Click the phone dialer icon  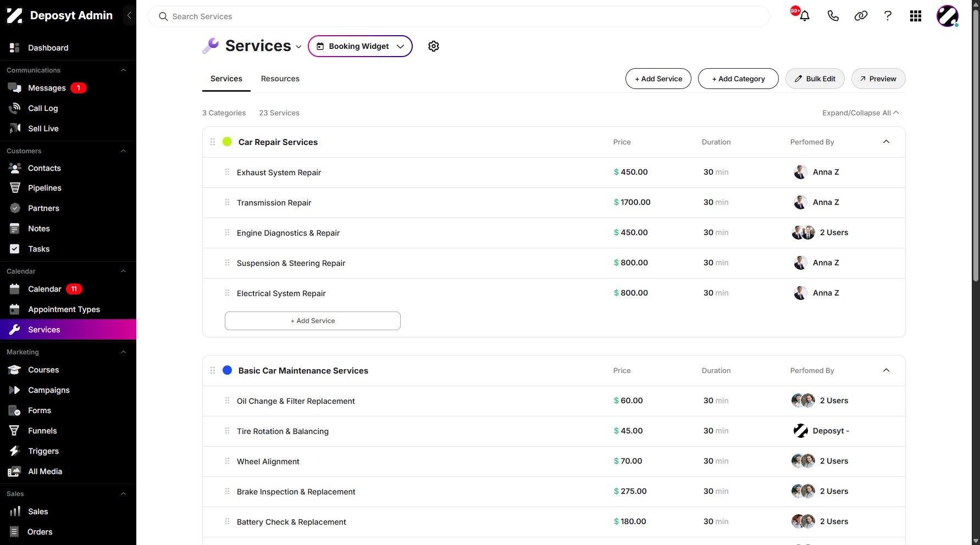(x=833, y=16)
